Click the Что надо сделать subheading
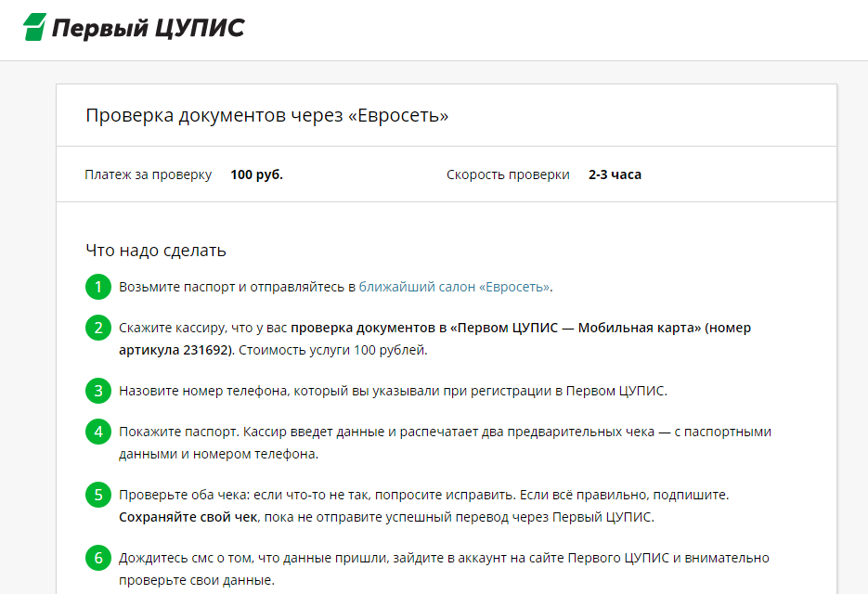Image resolution: width=868 pixels, height=594 pixels. tap(156, 251)
